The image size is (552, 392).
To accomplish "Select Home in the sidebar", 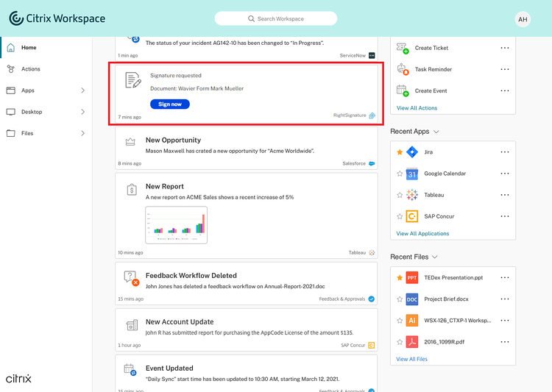I will click(46, 48).
